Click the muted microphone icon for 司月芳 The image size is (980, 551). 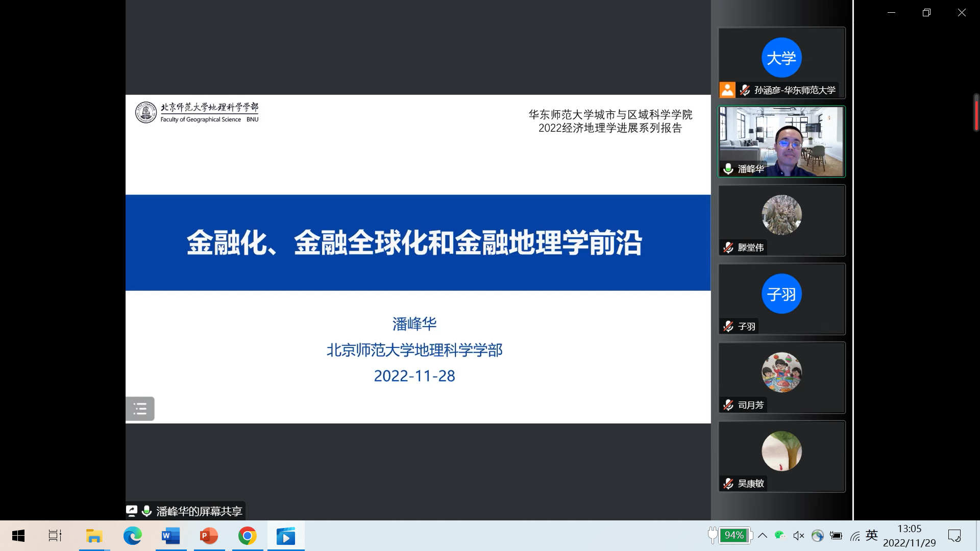tap(728, 405)
